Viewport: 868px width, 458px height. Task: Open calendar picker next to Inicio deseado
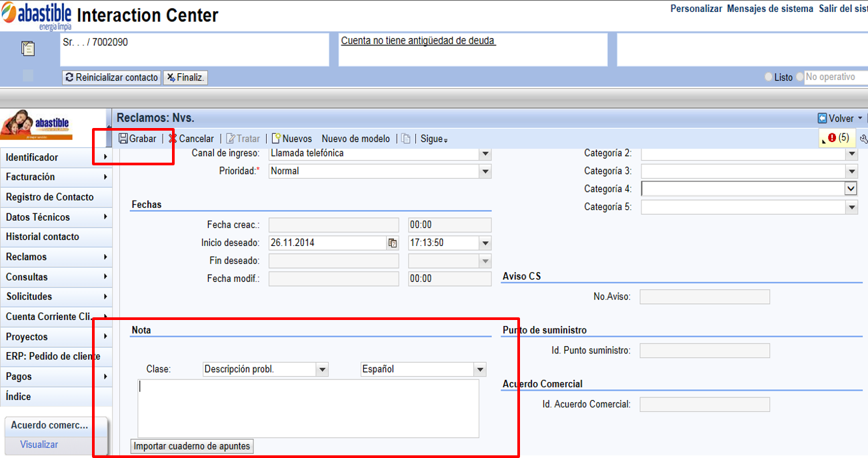coord(393,243)
